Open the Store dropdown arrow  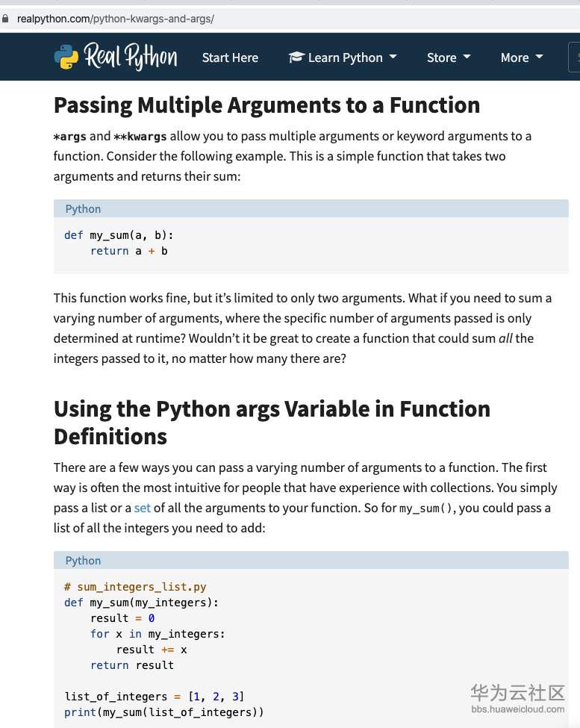point(467,57)
